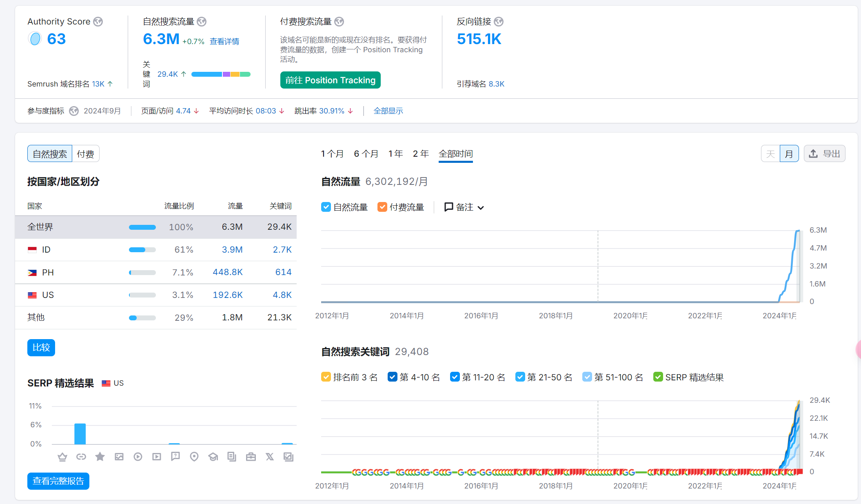Click ID traffic value 3.9M
The image size is (861, 504).
pos(232,250)
